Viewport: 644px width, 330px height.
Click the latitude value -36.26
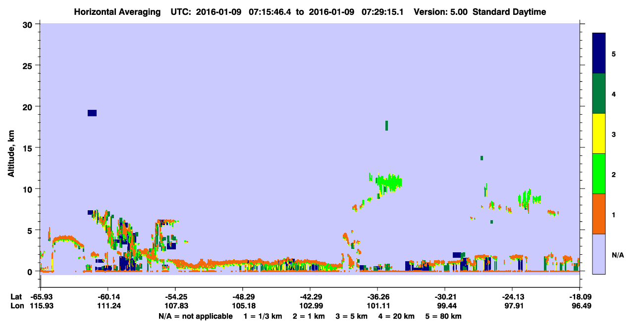[x=377, y=297]
